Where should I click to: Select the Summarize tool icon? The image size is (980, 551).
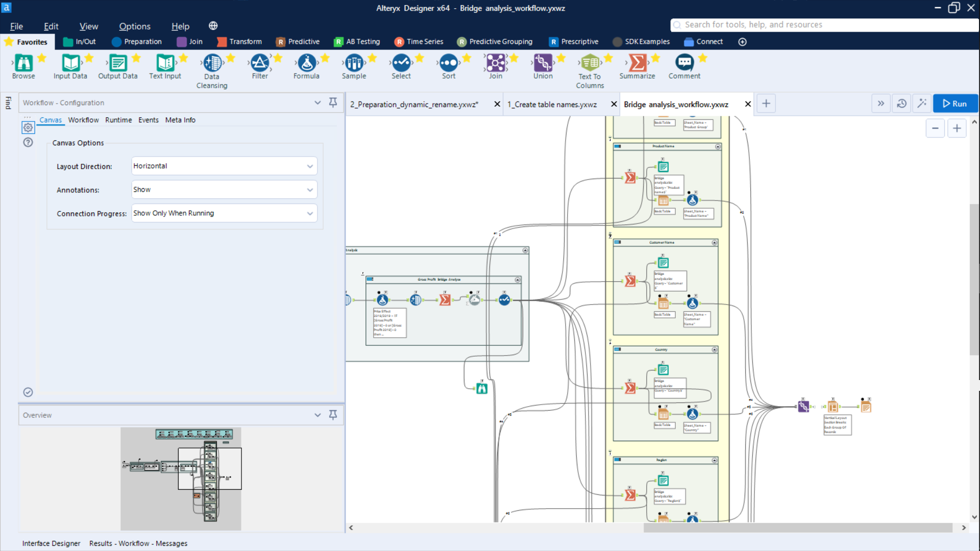point(637,63)
